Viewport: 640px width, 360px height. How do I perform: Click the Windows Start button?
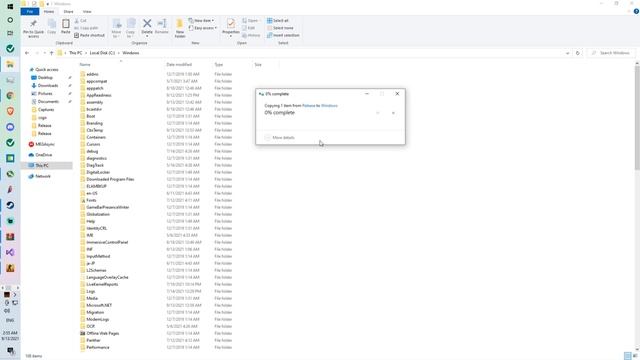10,6
